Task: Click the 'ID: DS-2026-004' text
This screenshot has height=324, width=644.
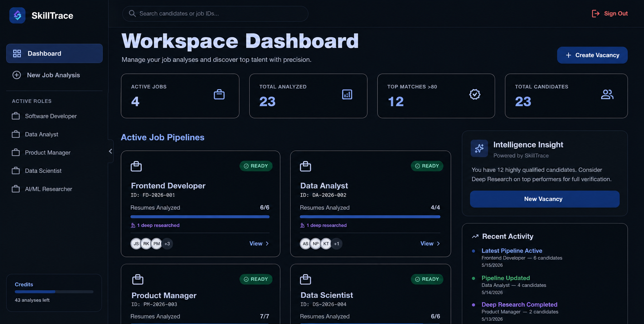Action: point(323,304)
